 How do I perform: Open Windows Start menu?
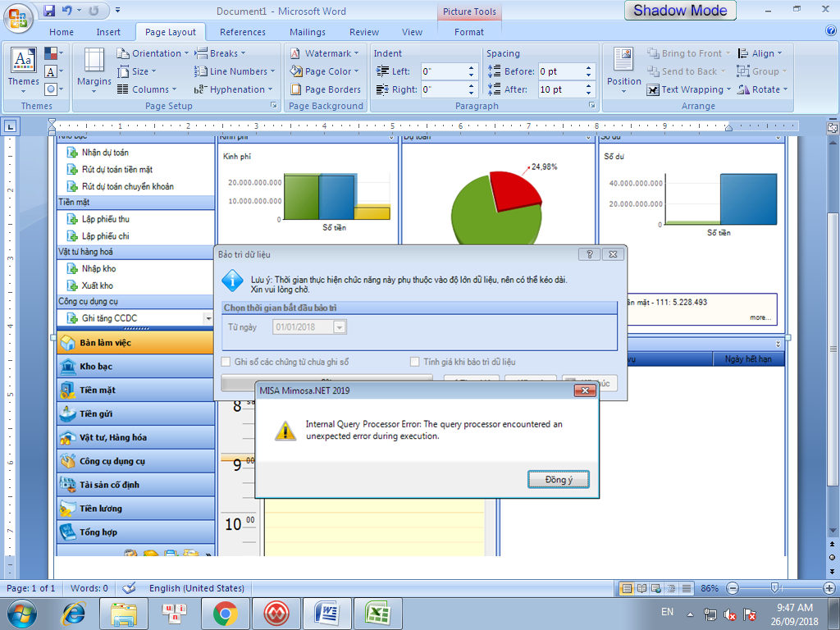(22, 614)
